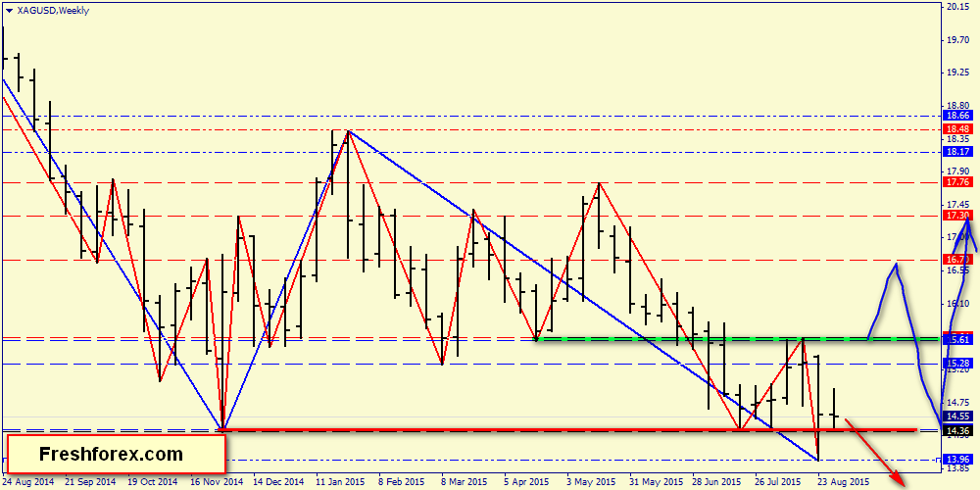The height and width of the screenshot is (490, 980).
Task: Open the chart menu triangle beside XAGUSD
Action: (x=8, y=11)
